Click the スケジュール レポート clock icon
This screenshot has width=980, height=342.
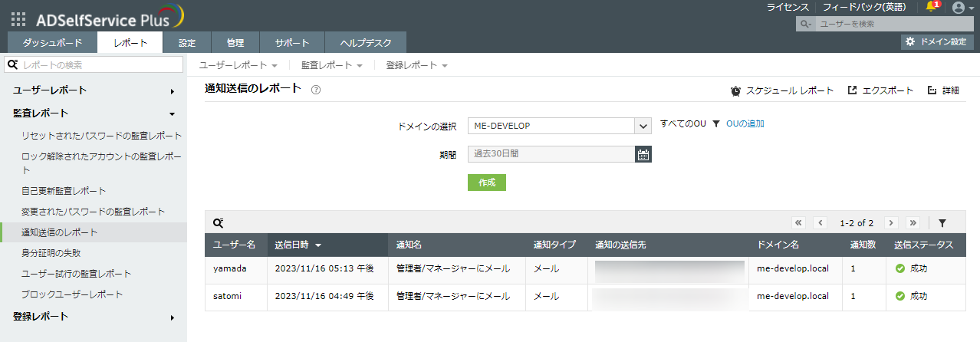[735, 90]
